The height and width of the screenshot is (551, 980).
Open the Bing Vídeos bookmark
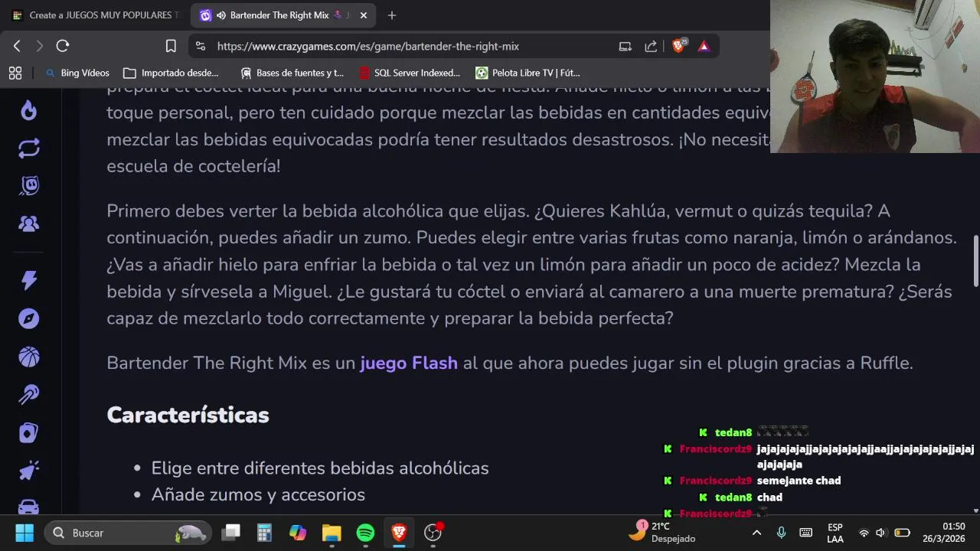click(x=77, y=73)
